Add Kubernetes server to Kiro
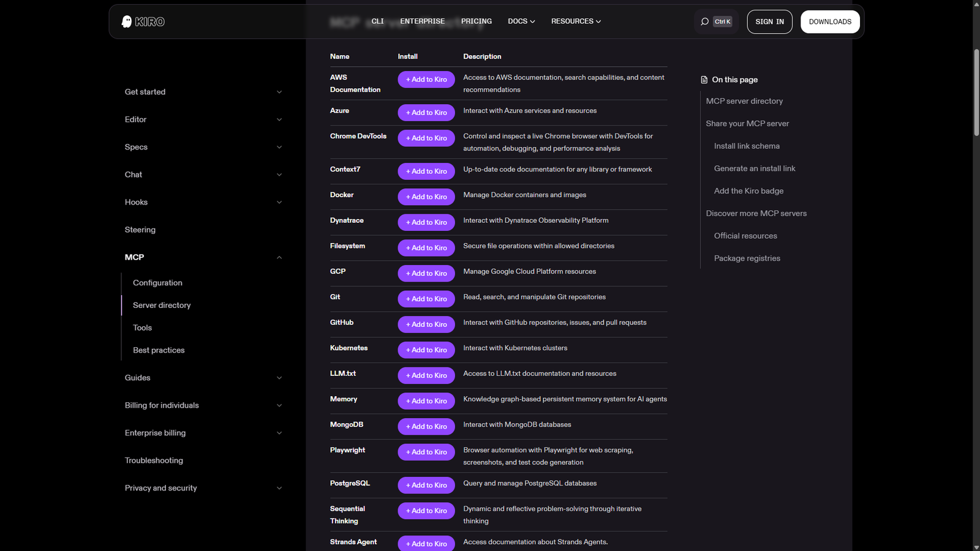This screenshot has width=980, height=551. click(x=426, y=350)
